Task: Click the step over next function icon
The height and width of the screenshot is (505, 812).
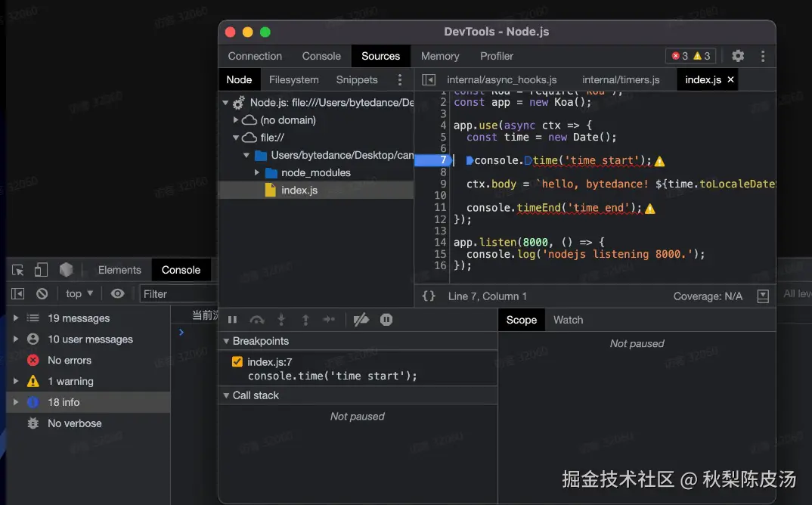Action: pyautogui.click(x=257, y=320)
